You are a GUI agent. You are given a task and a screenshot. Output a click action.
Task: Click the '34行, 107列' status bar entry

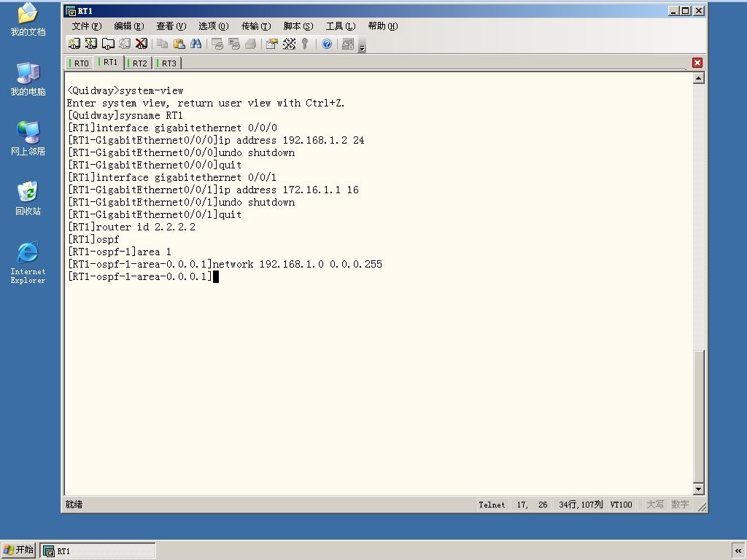pyautogui.click(x=581, y=505)
